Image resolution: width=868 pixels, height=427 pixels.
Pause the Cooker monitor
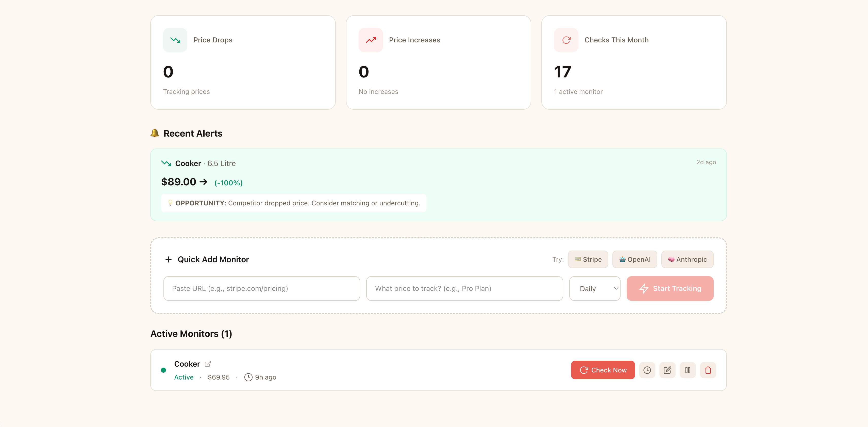coord(688,370)
